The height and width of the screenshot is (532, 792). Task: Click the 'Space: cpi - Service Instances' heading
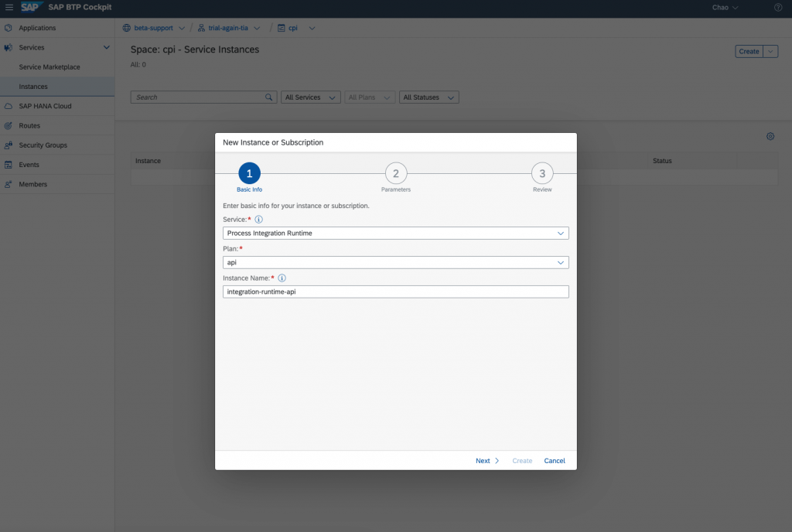point(195,49)
